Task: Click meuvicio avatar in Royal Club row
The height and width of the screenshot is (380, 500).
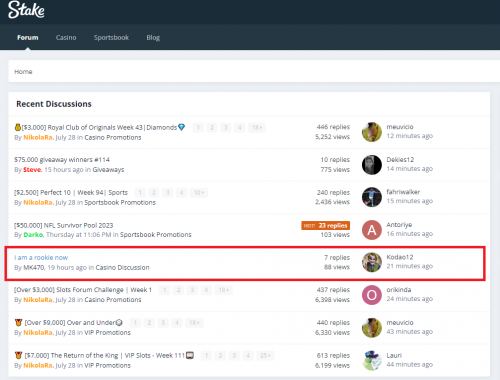Action: tap(372, 132)
